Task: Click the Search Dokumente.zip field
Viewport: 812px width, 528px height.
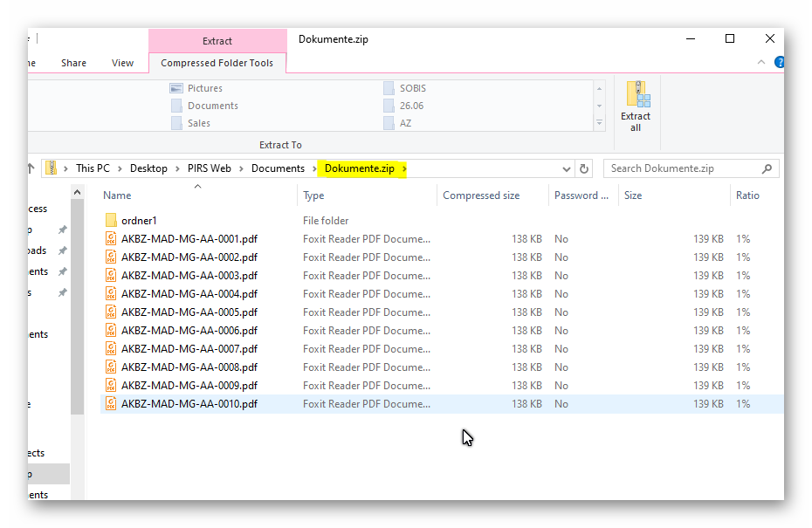Action: (681, 168)
